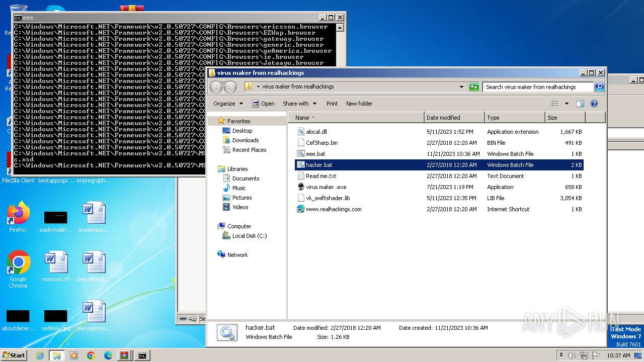Click the Firefox desktop shortcut
Viewport: 644px width, 362px height.
pyautogui.click(x=18, y=217)
